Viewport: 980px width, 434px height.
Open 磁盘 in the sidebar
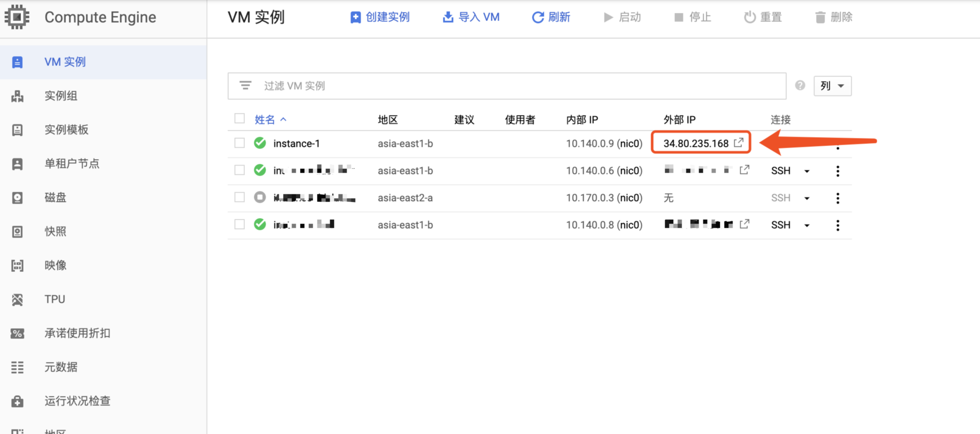pyautogui.click(x=103, y=197)
